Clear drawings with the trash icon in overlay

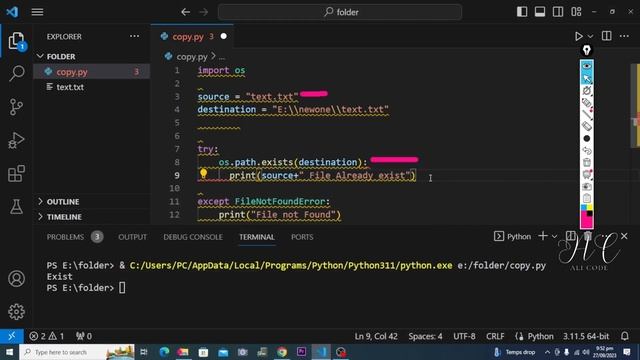[x=587, y=162]
